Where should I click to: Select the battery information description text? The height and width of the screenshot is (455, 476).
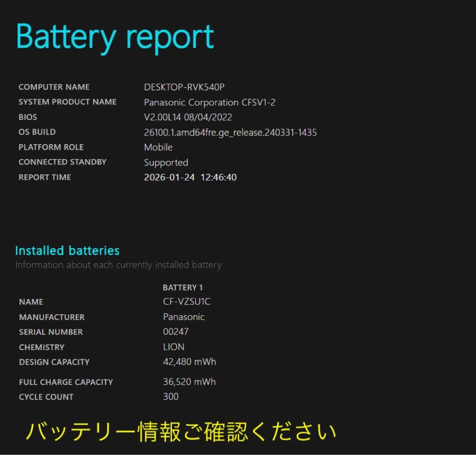tap(118, 265)
